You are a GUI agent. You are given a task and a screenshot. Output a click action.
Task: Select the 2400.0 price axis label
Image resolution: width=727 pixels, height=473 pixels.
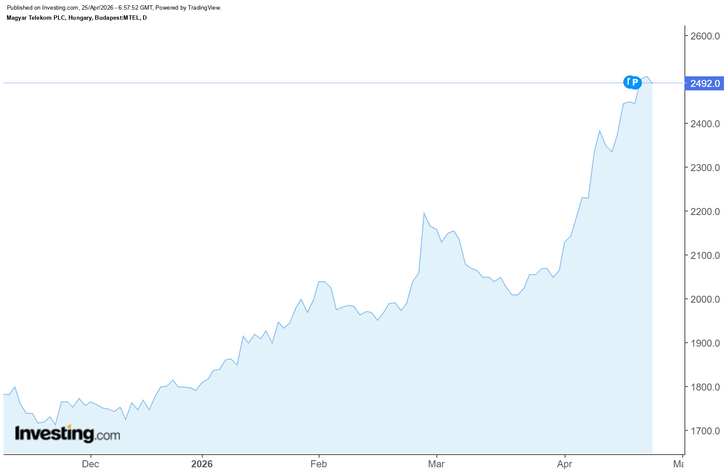[705, 124]
